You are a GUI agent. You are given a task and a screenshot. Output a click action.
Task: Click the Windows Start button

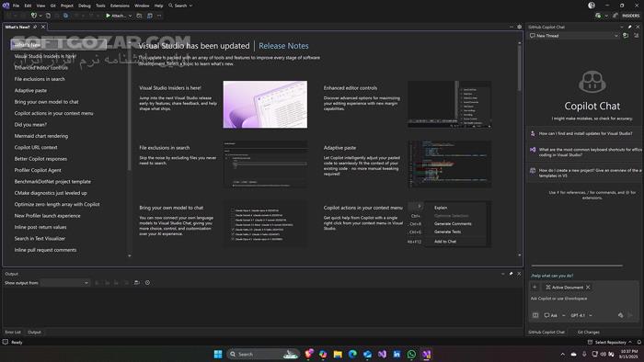(218, 355)
